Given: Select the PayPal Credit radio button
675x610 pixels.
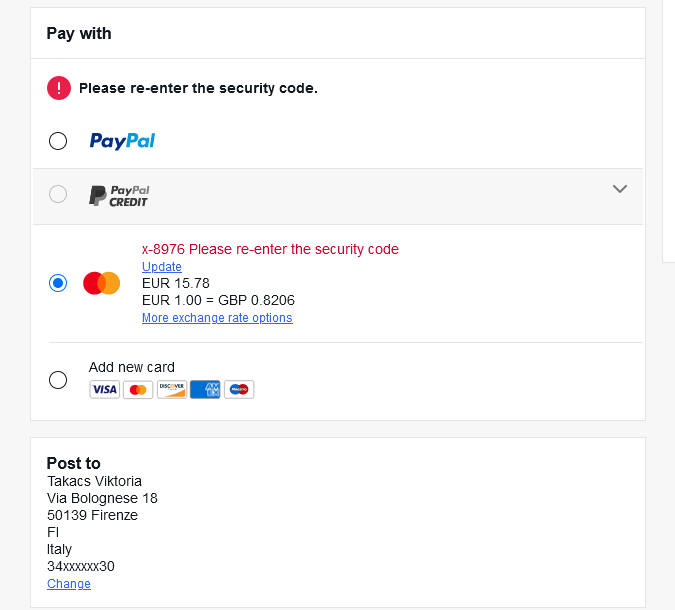Looking at the screenshot, I should [58, 194].
